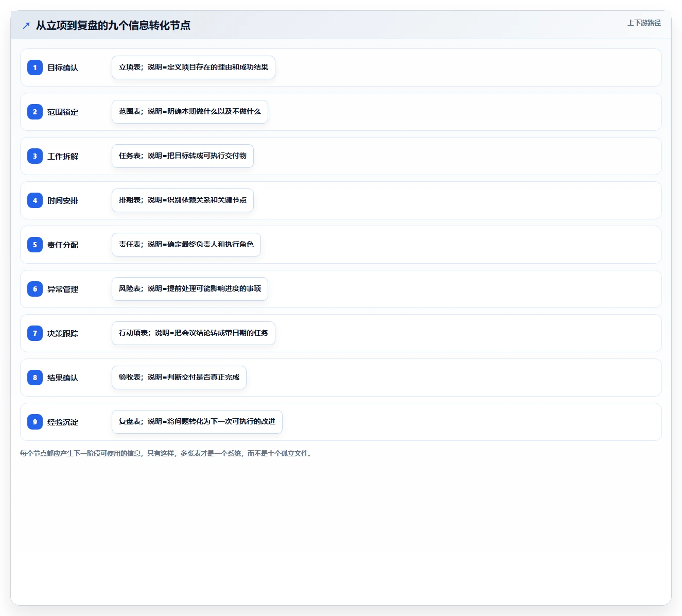Click the number 5 badge for 责任分配
Image resolution: width=682 pixels, height=616 pixels.
35,245
